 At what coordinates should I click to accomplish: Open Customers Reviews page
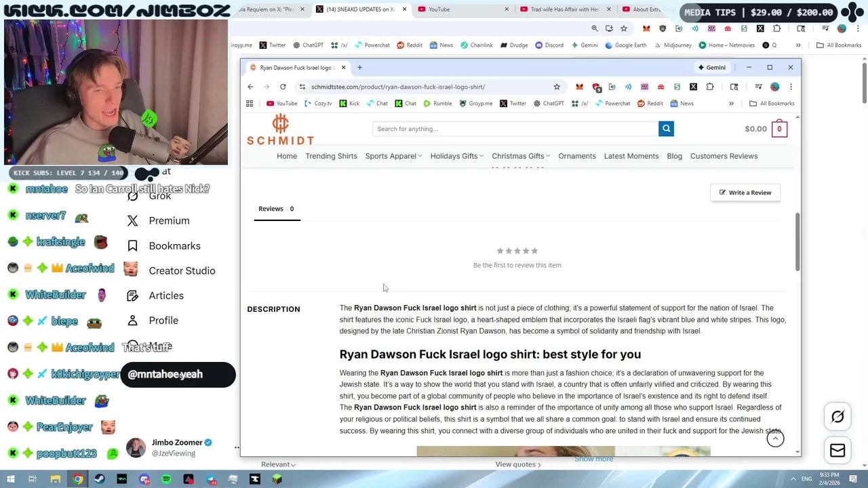point(724,156)
